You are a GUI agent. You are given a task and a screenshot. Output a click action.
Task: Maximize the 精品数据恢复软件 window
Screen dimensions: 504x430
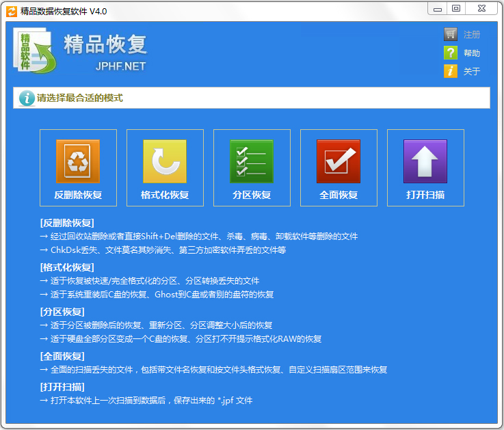pos(455,9)
